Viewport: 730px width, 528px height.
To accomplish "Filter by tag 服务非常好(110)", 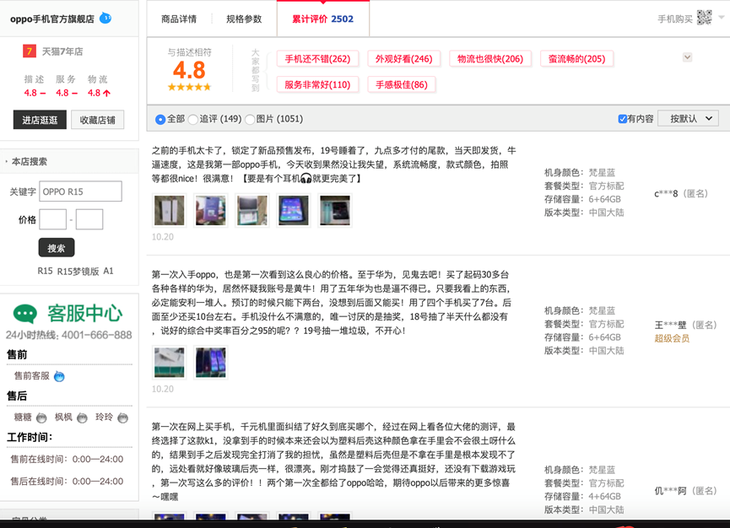I will pyautogui.click(x=318, y=85).
